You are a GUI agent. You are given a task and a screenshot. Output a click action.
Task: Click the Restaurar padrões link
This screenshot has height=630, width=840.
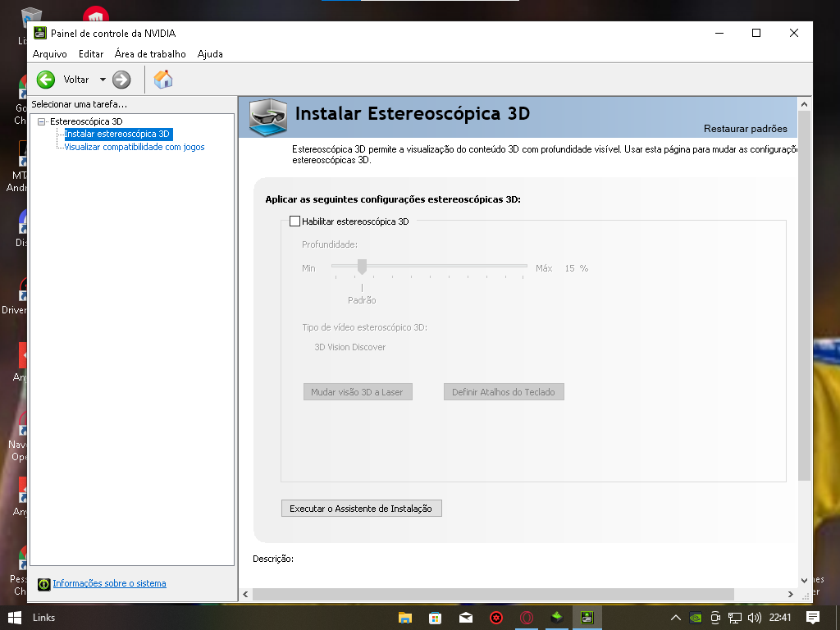pyautogui.click(x=745, y=129)
